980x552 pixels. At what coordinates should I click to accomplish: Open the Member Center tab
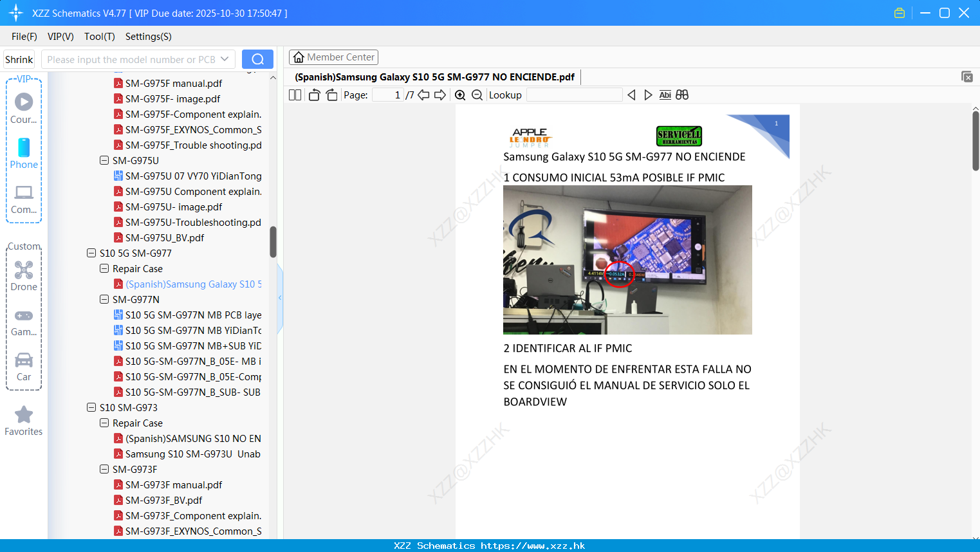coord(333,57)
